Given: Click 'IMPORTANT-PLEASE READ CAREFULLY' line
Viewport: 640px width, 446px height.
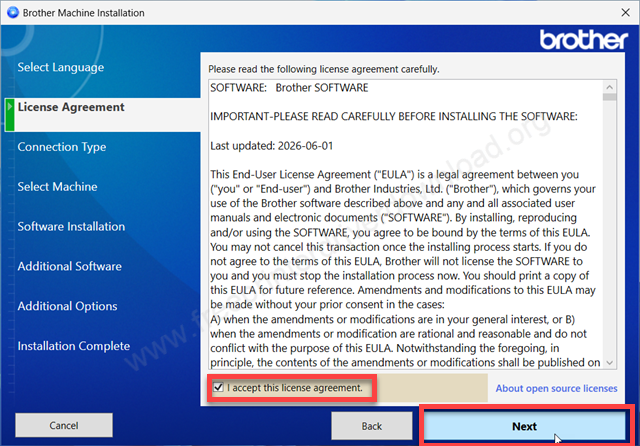Looking at the screenshot, I should 394,117.
